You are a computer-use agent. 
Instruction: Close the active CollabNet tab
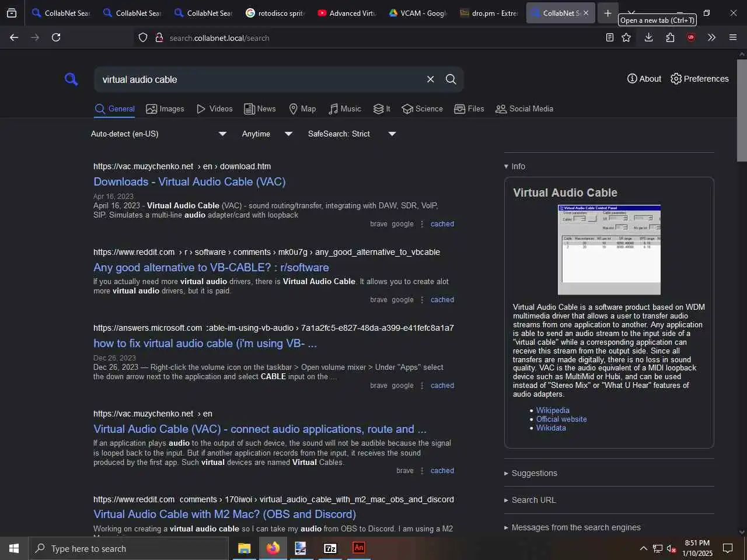click(x=586, y=13)
